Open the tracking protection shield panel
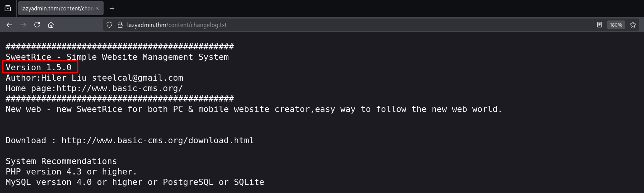644x193 pixels. (x=109, y=25)
